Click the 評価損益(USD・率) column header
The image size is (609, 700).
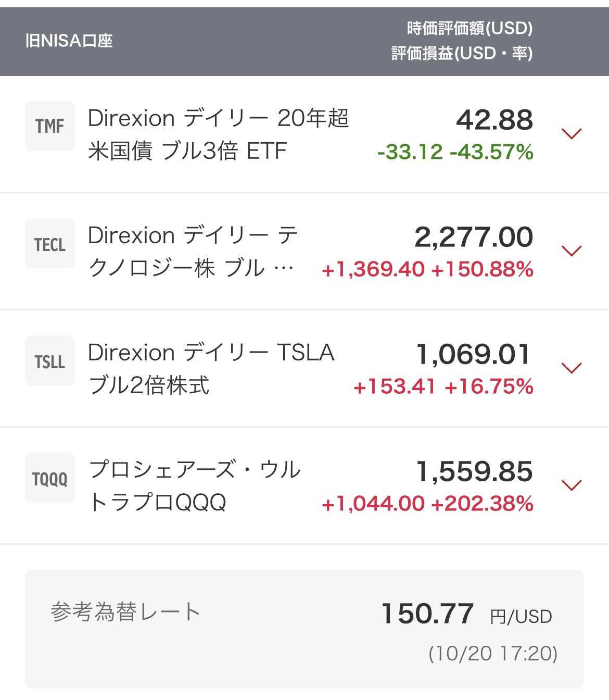pos(462,53)
